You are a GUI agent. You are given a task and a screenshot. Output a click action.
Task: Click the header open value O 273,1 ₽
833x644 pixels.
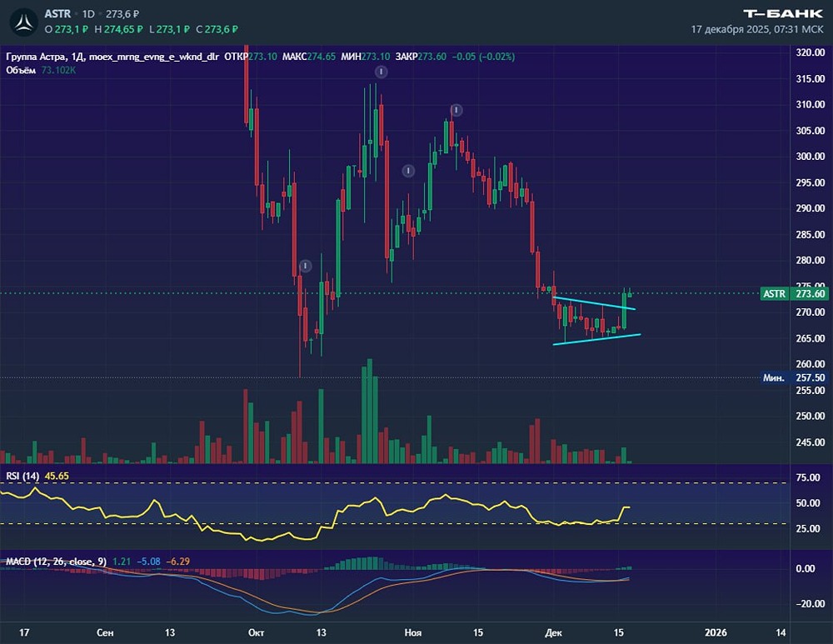click(67, 29)
